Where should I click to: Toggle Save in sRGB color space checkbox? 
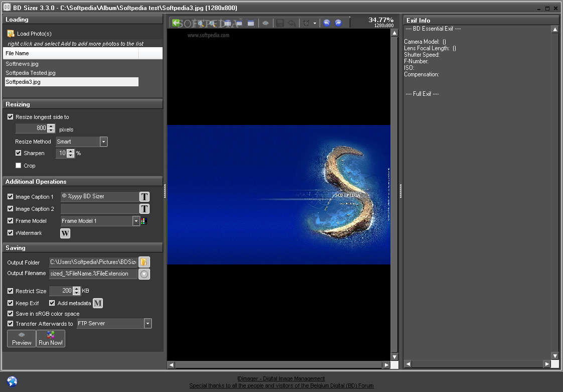pos(10,313)
